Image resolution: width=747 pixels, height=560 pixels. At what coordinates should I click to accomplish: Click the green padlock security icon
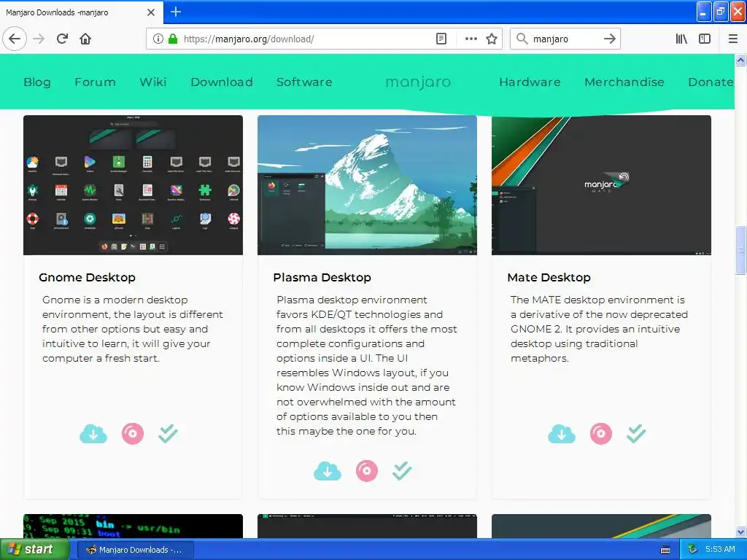tap(173, 39)
